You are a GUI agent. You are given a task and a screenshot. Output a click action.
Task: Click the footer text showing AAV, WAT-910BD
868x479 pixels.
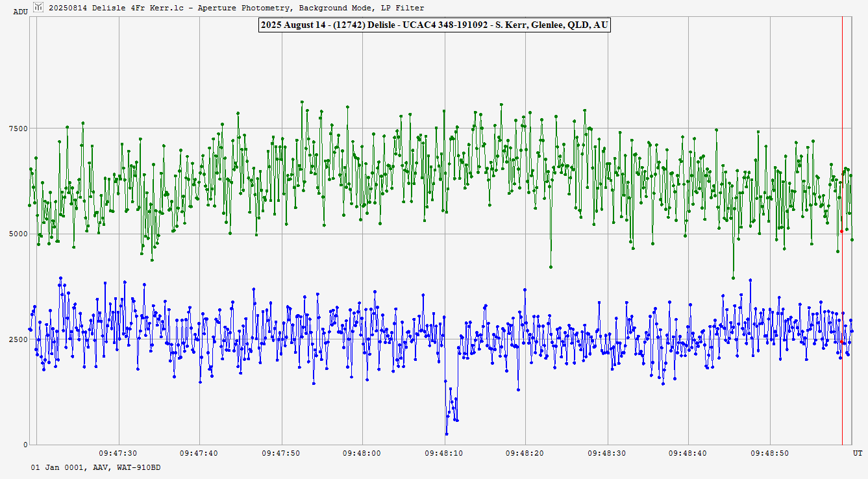tap(95, 467)
